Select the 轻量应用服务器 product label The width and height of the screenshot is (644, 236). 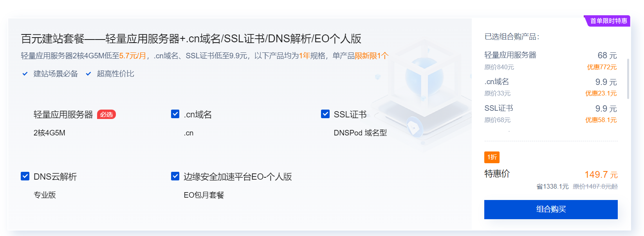click(x=63, y=115)
